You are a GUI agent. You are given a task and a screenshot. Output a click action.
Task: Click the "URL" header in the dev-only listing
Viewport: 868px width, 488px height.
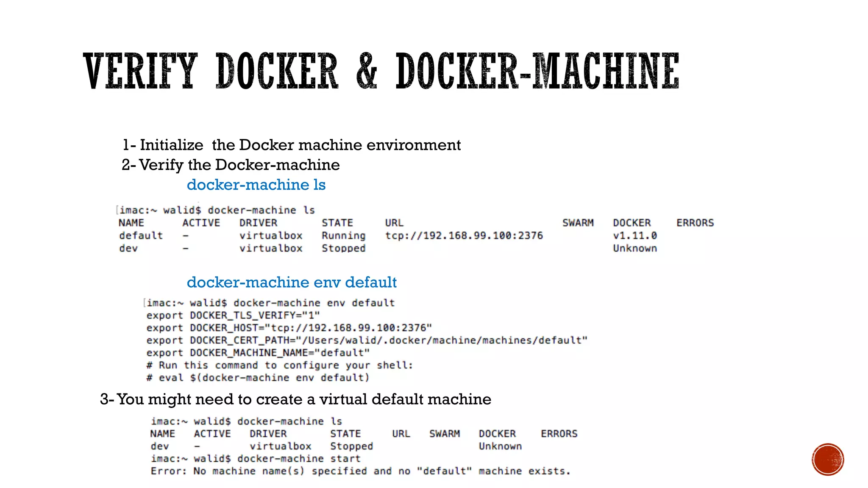401,434
